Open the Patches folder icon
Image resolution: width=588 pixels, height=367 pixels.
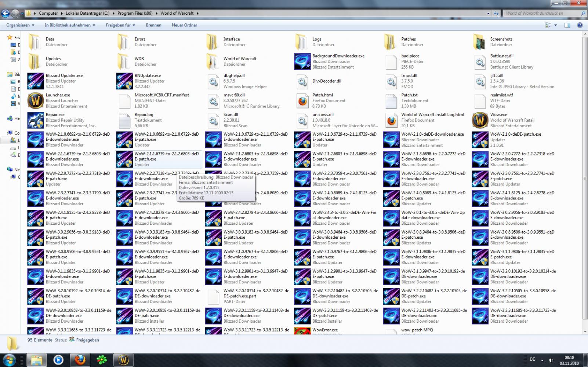point(390,42)
